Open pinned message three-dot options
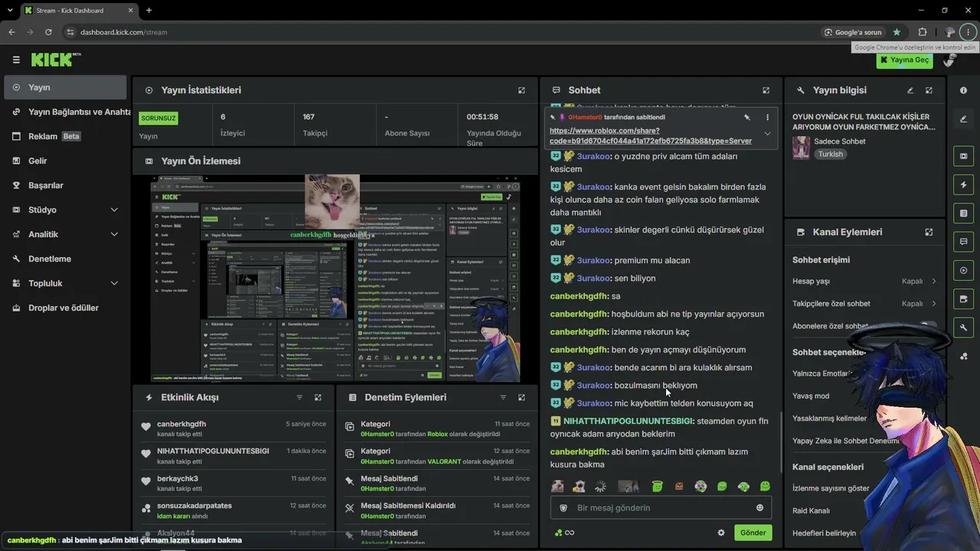The height and width of the screenshot is (551, 980). pyautogui.click(x=767, y=117)
